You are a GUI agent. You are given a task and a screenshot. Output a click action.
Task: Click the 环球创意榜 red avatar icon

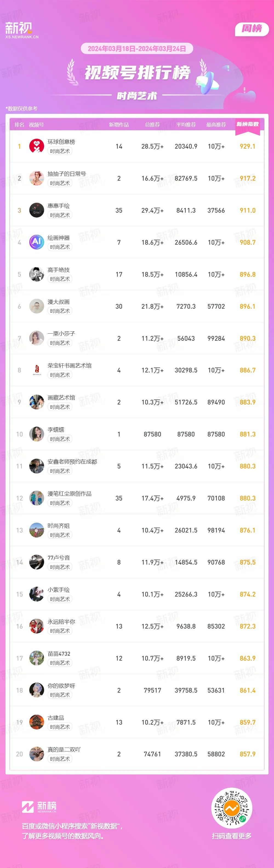click(x=37, y=146)
